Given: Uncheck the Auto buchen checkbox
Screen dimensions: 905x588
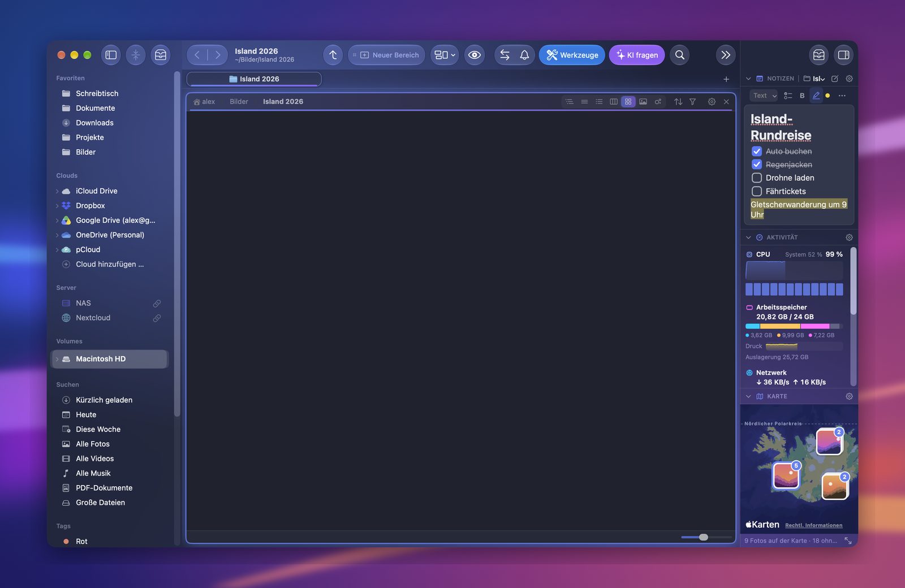Looking at the screenshot, I should click(x=757, y=152).
